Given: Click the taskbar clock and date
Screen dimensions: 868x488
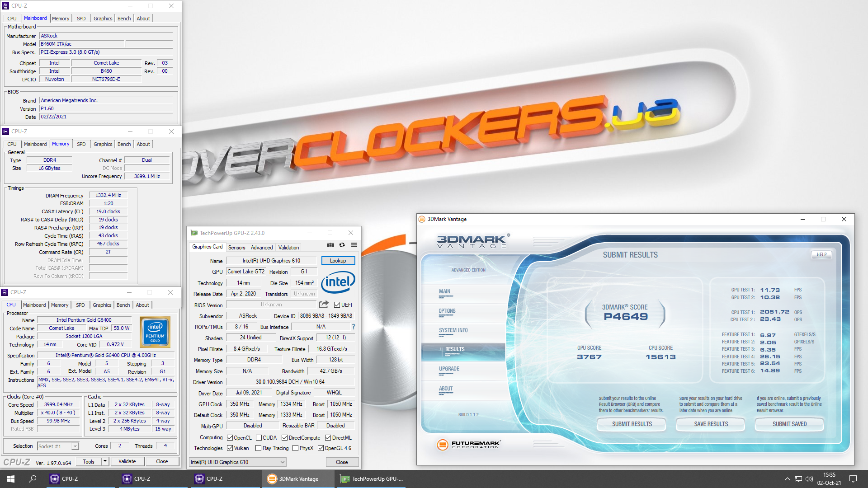Looking at the screenshot, I should pos(829,479).
